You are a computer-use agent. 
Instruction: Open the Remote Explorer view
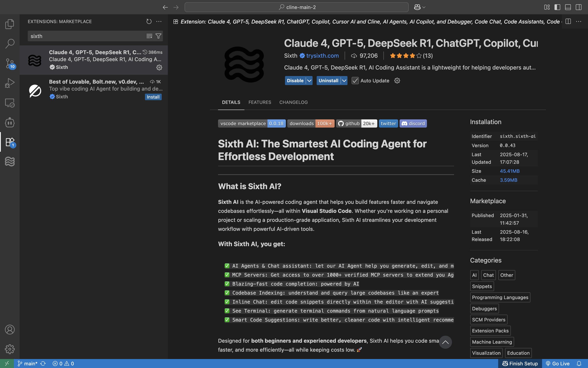10,103
